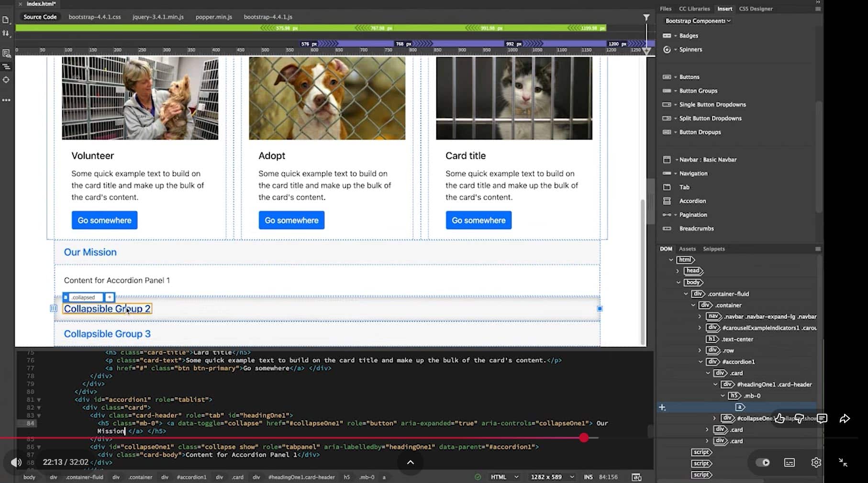This screenshot has width=868, height=483.
Task: Click the red video progress scrubber
Action: tap(583, 438)
